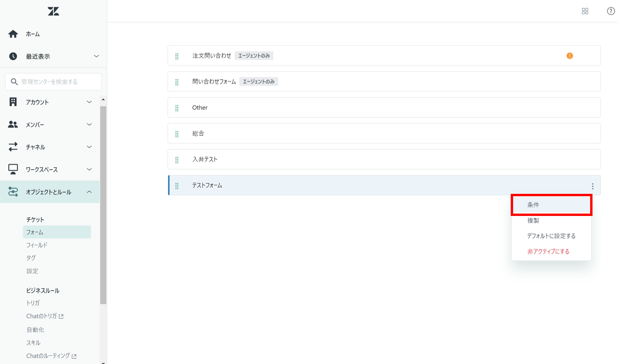Open the help question mark icon
632x364 pixels.
(x=611, y=11)
